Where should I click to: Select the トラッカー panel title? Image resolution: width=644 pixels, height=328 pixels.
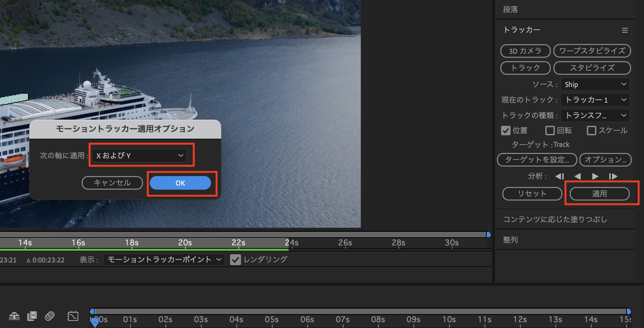point(522,30)
